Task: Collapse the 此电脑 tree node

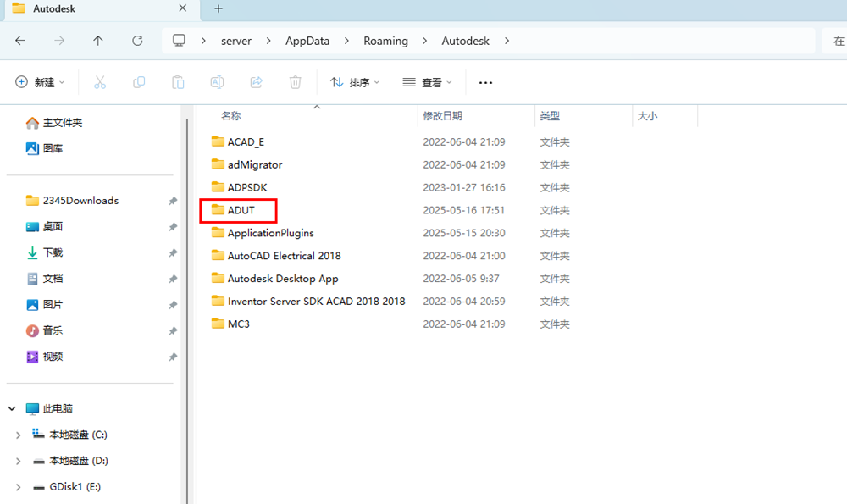Action: pos(12,408)
